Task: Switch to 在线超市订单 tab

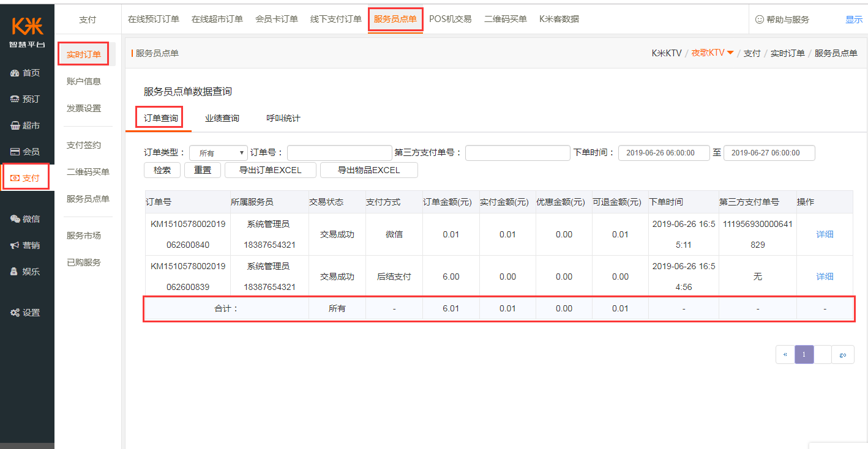Action: pos(217,19)
